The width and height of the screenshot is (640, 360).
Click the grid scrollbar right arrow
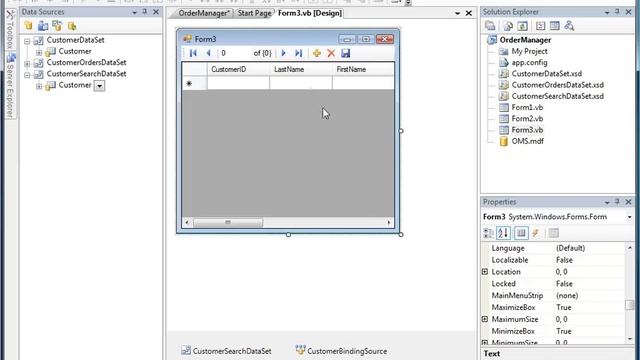[x=389, y=222]
